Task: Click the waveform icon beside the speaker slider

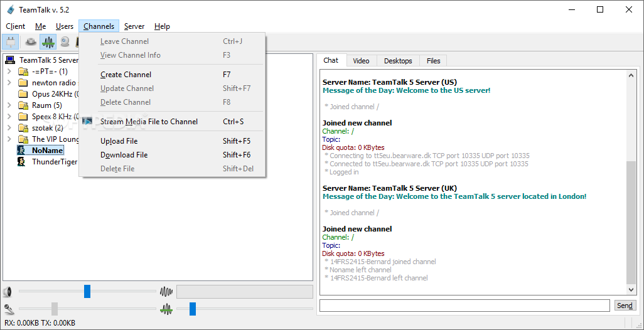Action: 166,292
